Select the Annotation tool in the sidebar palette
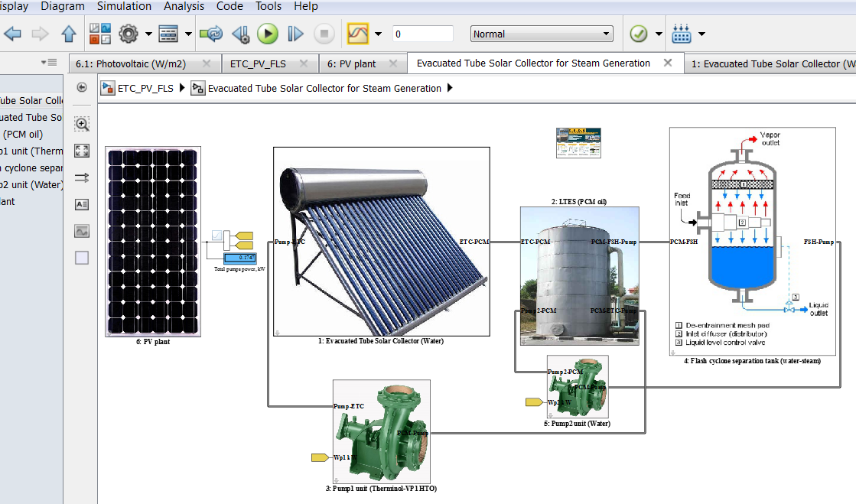Screen dimensions: 856x504 [81, 203]
